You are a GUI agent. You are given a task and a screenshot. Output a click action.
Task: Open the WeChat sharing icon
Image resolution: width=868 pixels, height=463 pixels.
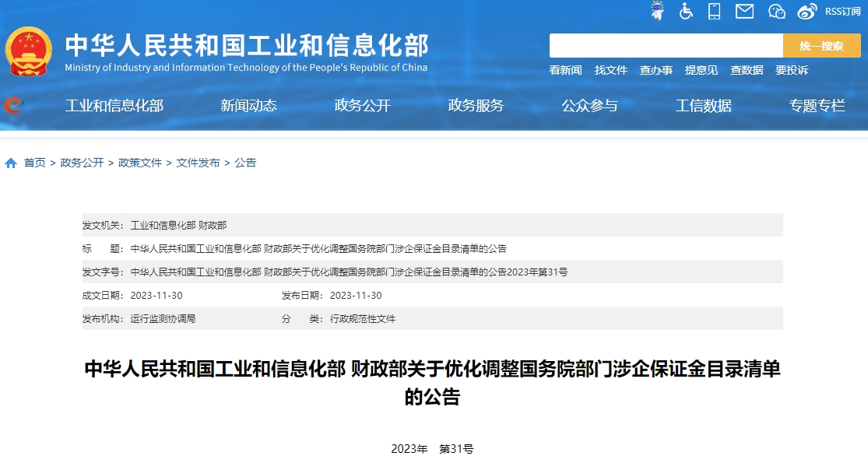click(776, 11)
